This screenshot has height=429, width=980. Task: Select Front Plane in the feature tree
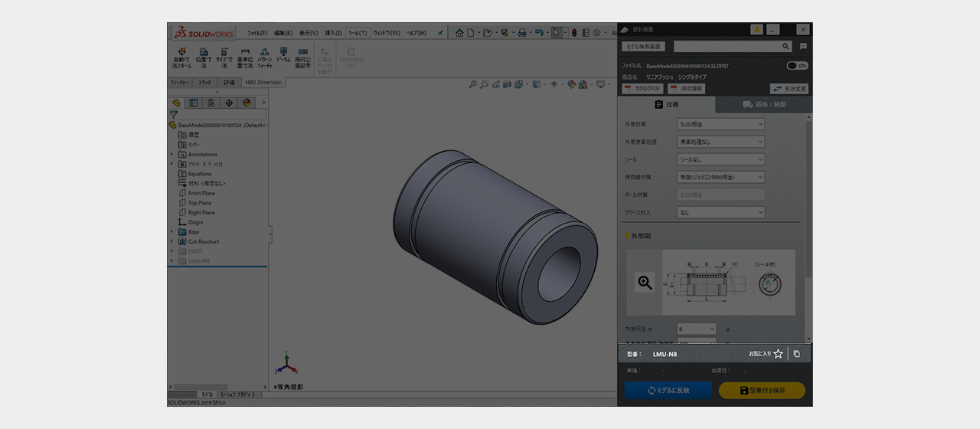click(x=201, y=193)
